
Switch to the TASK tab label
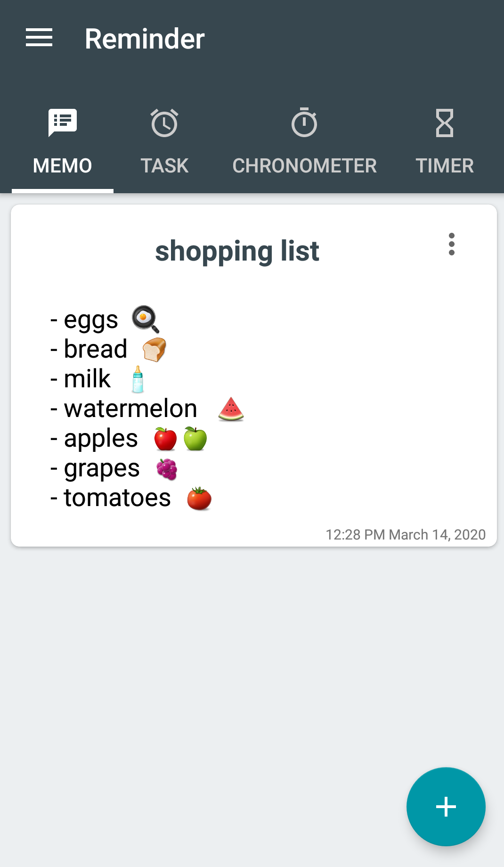(164, 166)
